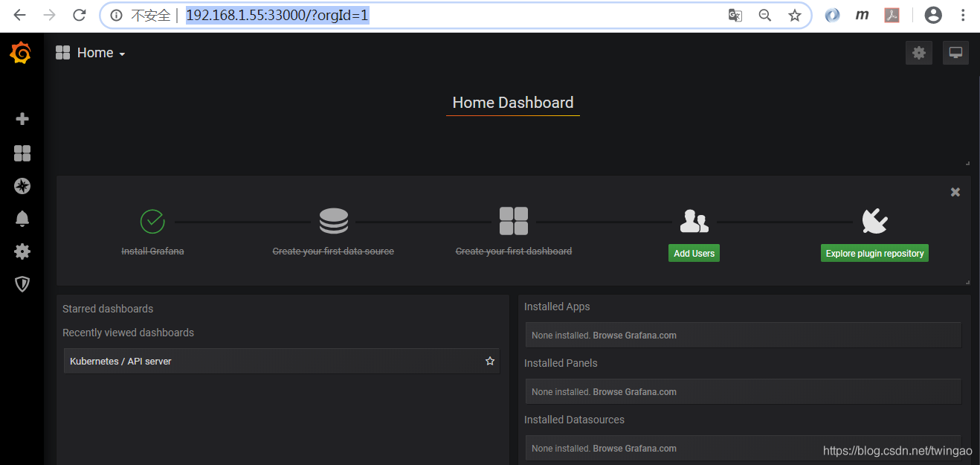Open the Server Admin shield icon
The image size is (980, 465).
point(22,283)
